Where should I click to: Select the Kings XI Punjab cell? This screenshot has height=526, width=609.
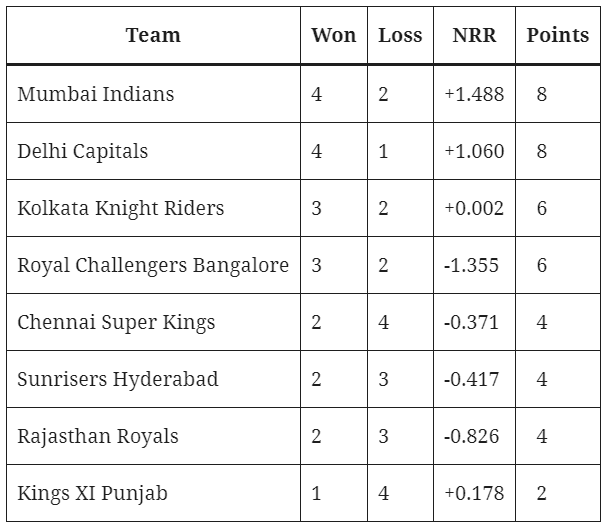153,493
